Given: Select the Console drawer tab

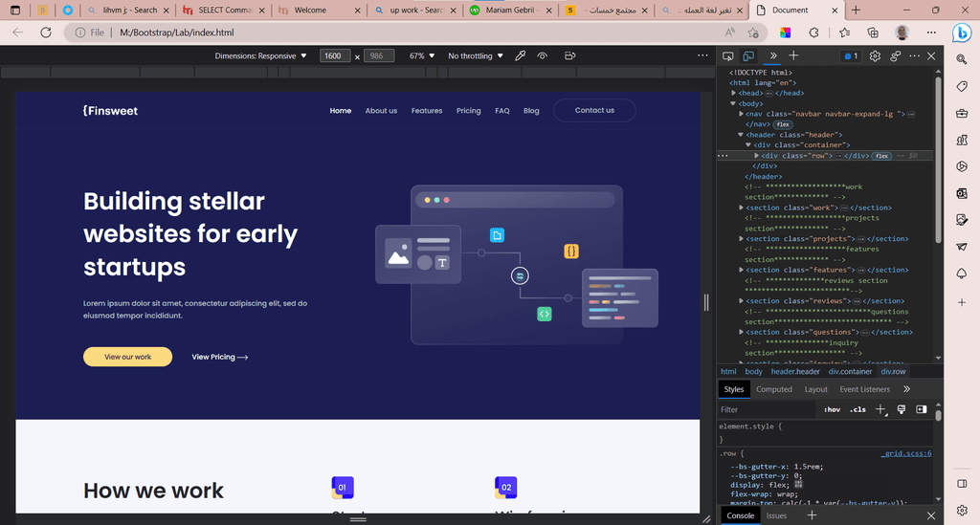Looking at the screenshot, I should [741, 515].
